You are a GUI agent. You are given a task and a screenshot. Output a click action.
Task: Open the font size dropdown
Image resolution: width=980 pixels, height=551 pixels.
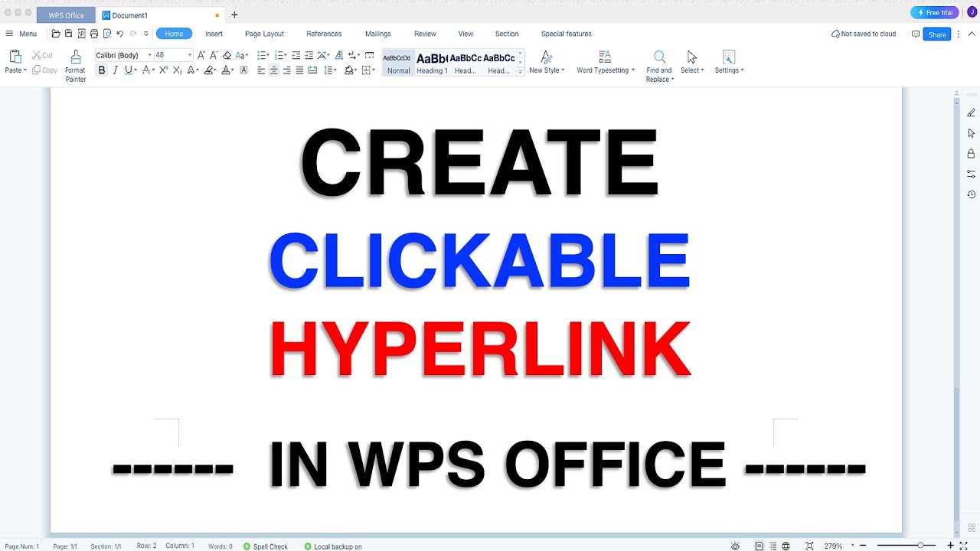click(x=190, y=55)
